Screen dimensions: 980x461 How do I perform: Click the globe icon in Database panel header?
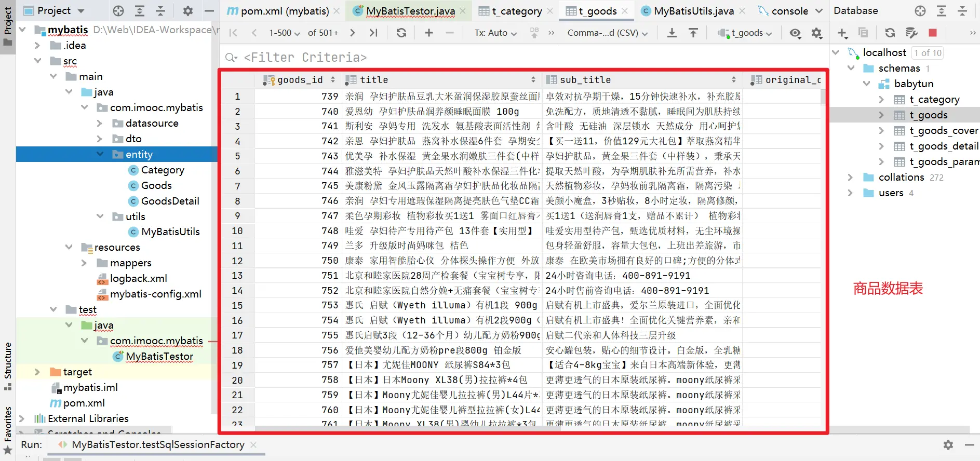920,11
